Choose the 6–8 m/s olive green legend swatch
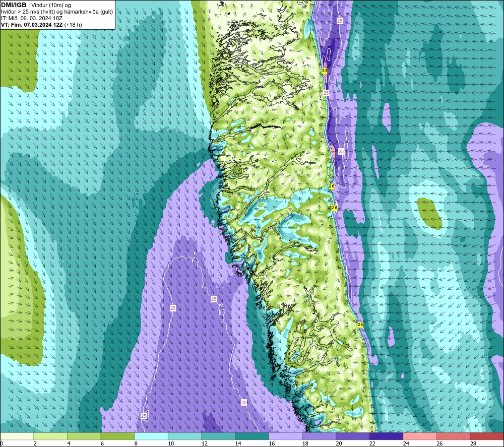 click(117, 436)
